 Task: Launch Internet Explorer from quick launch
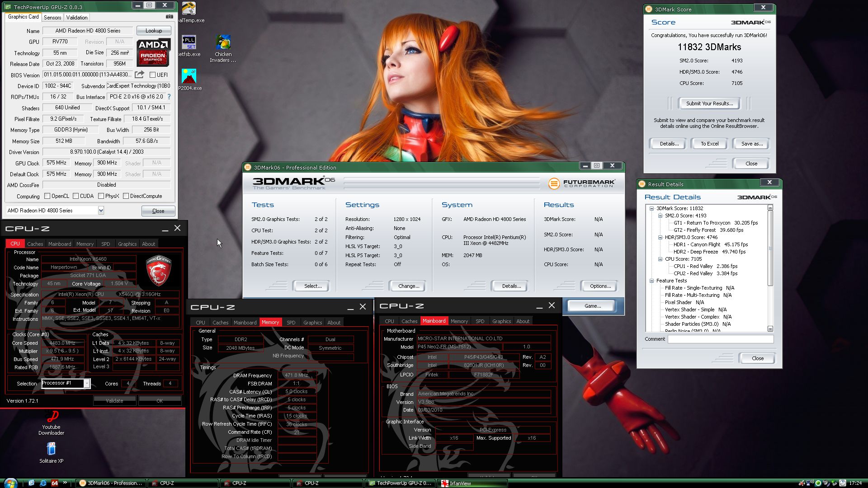click(x=43, y=483)
